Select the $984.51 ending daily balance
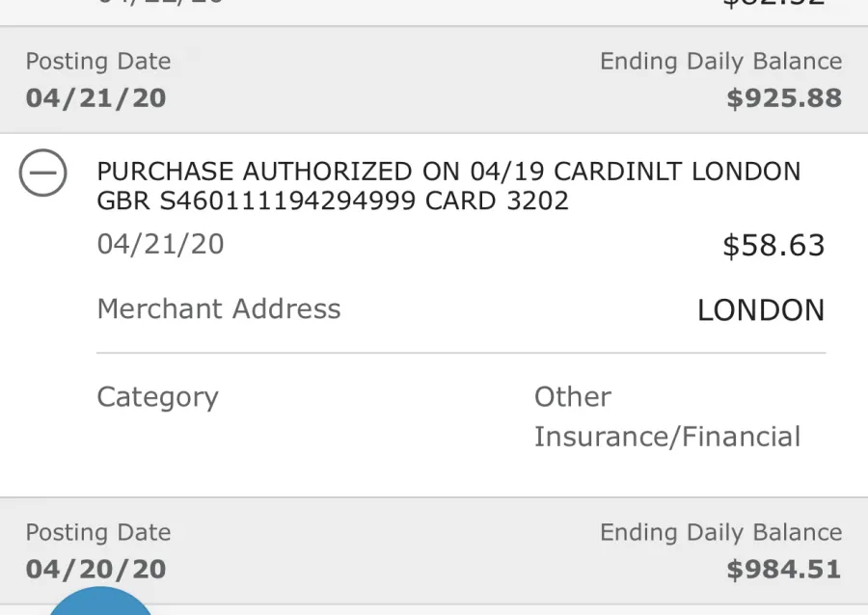868x615 pixels. 784,570
